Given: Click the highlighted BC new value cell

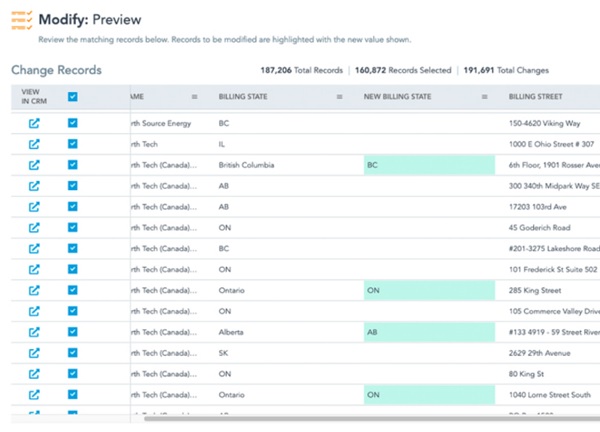Looking at the screenshot, I should point(428,165).
